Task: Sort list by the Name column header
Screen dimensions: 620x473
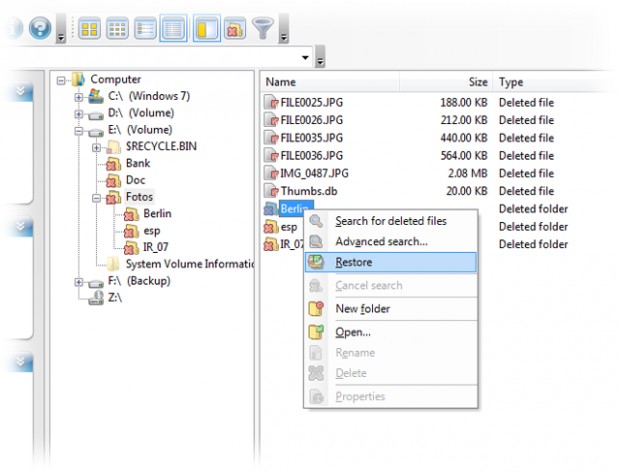Action: click(x=330, y=82)
